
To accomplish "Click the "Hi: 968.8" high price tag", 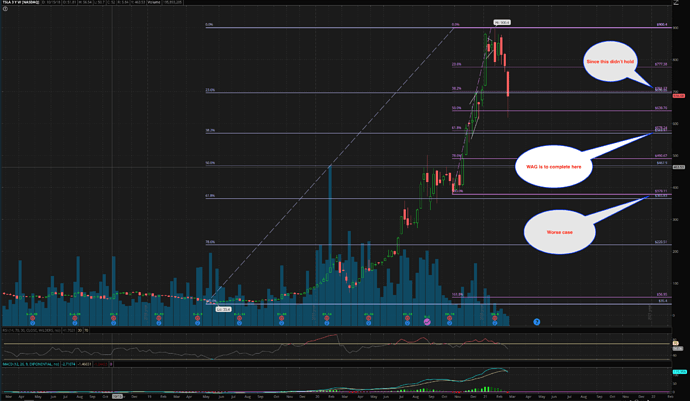I will [x=502, y=21].
